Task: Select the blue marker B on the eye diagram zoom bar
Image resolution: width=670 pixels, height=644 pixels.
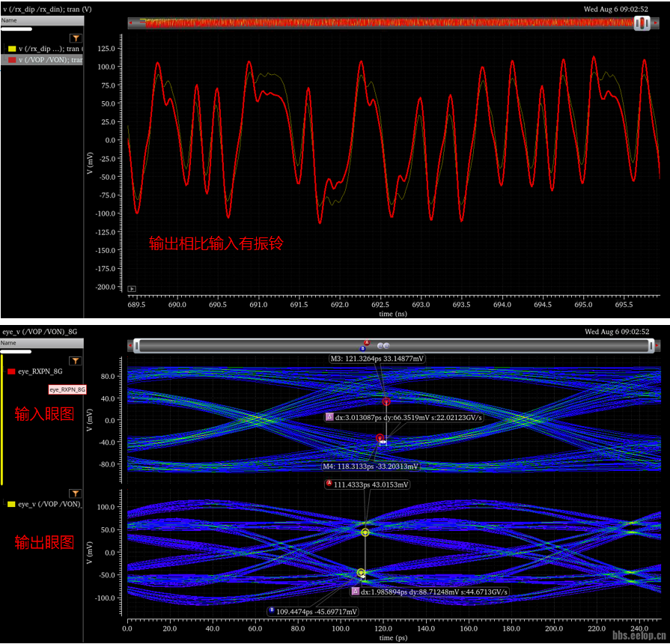Action: point(363,349)
